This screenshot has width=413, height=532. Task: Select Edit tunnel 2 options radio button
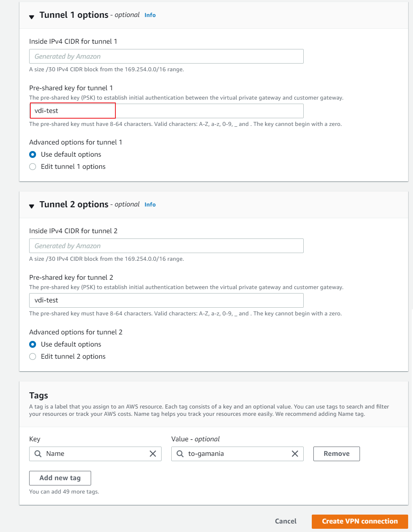point(33,356)
